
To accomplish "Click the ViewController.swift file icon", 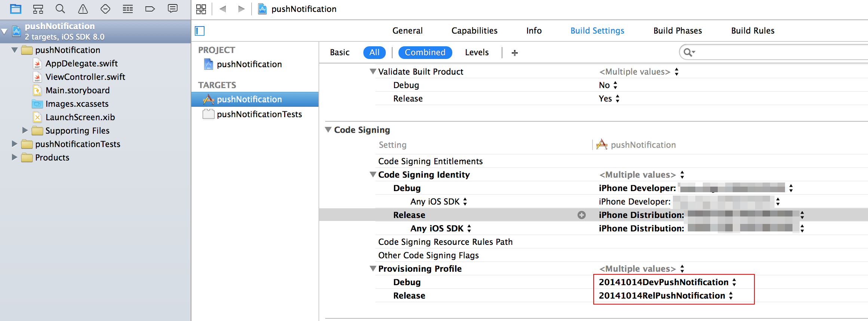I will tap(37, 77).
